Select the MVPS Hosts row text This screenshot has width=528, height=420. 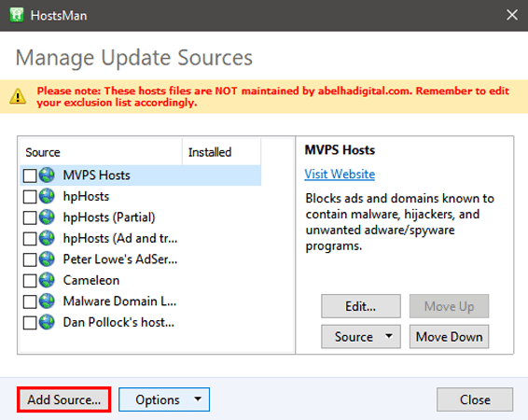click(x=96, y=175)
